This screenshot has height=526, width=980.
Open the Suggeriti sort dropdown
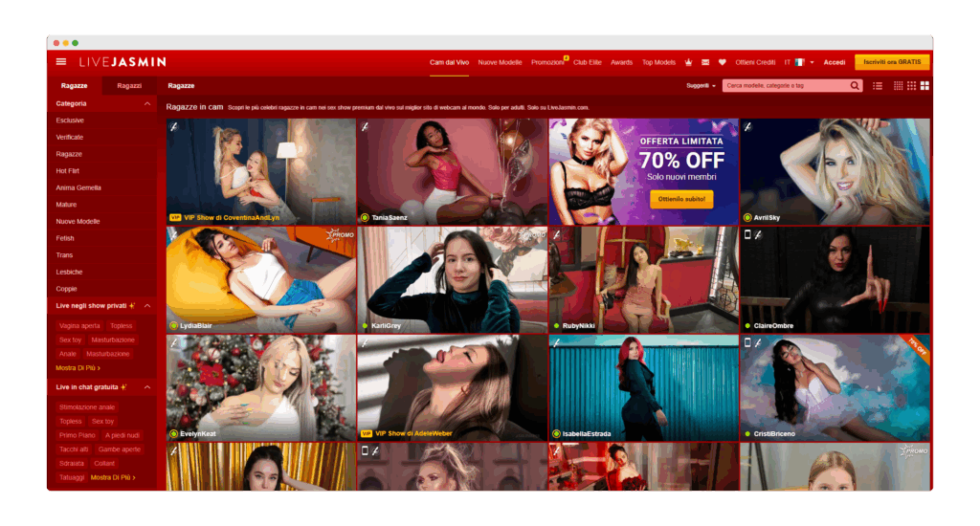tap(701, 86)
